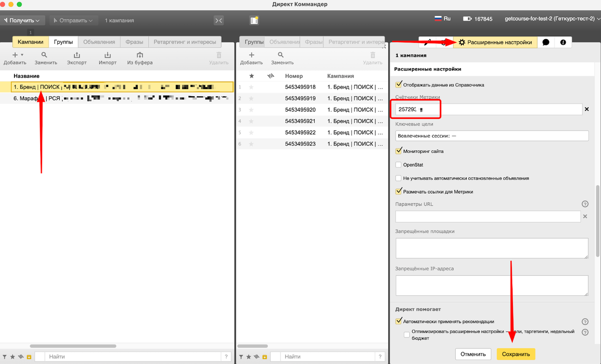Click the points balance icon showing 167845
601x364 pixels.
467,19
